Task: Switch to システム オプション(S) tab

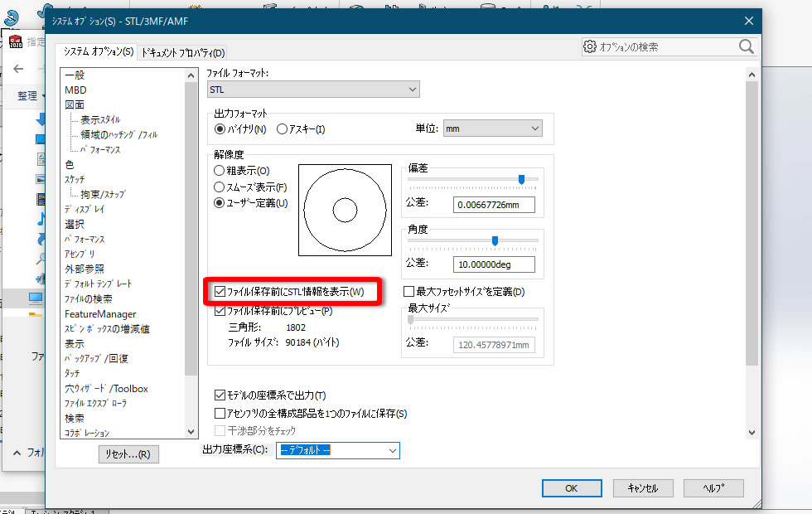Action: click(98, 51)
